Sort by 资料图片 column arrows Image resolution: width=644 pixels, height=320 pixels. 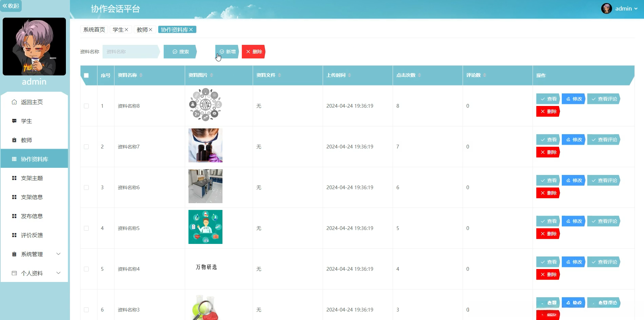[x=212, y=75]
